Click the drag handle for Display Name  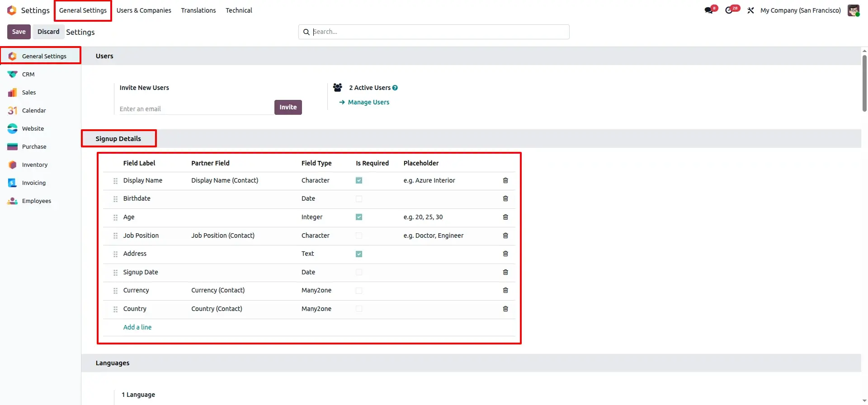click(x=115, y=181)
